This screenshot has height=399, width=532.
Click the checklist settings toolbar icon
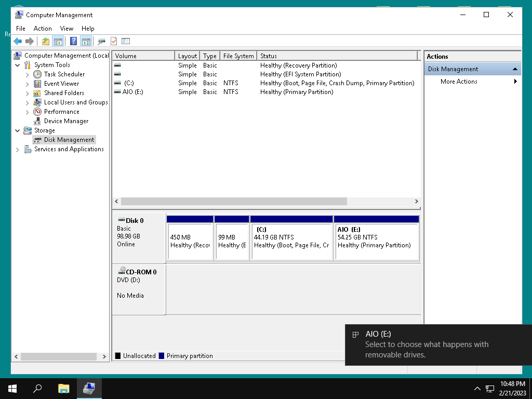point(126,42)
